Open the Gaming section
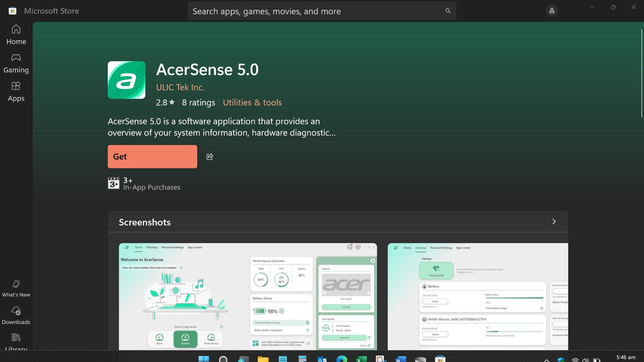 pos(16,63)
